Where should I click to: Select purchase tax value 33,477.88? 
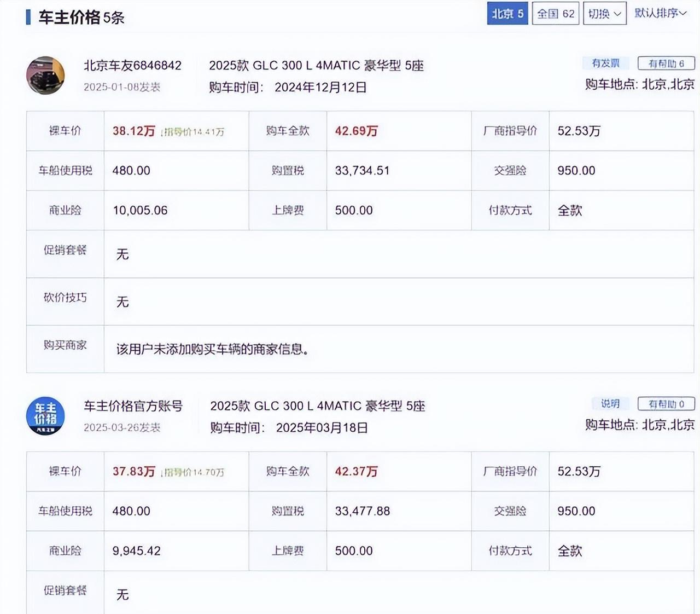coord(363,511)
